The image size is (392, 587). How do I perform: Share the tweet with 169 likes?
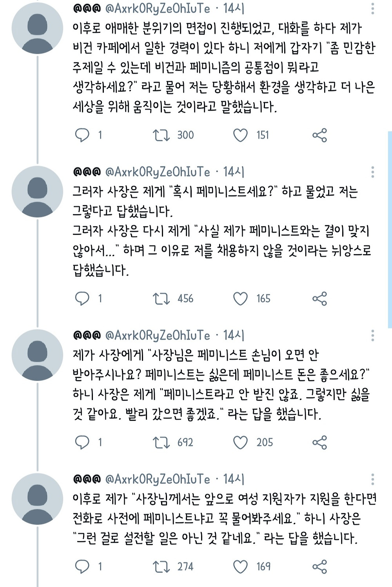319,567
